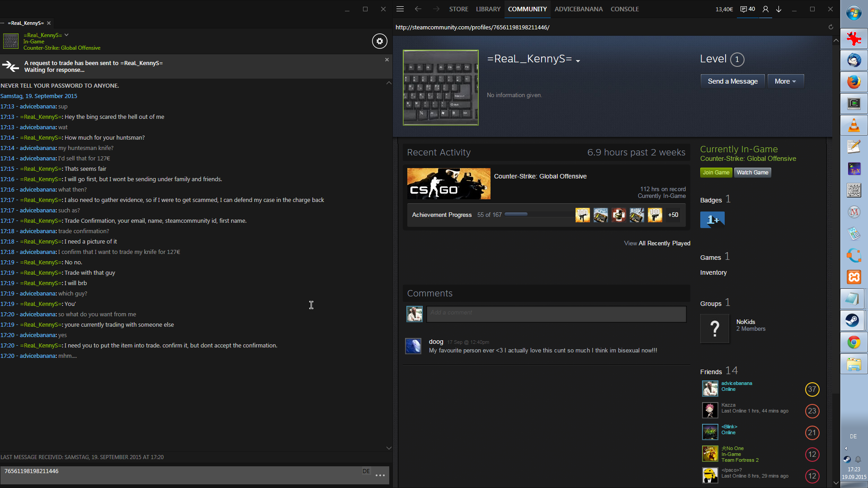Go back with the left arrow

418,9
